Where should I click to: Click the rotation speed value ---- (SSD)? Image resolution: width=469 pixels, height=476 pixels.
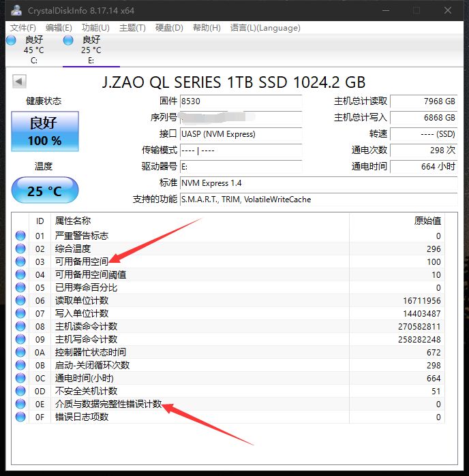tap(424, 134)
